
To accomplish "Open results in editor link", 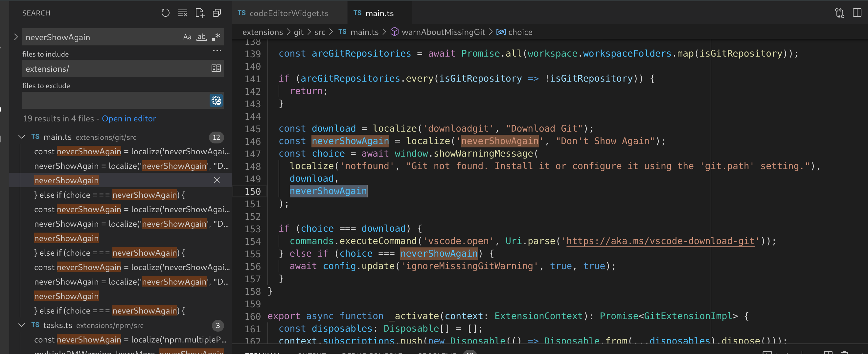I will pyautogui.click(x=129, y=119).
